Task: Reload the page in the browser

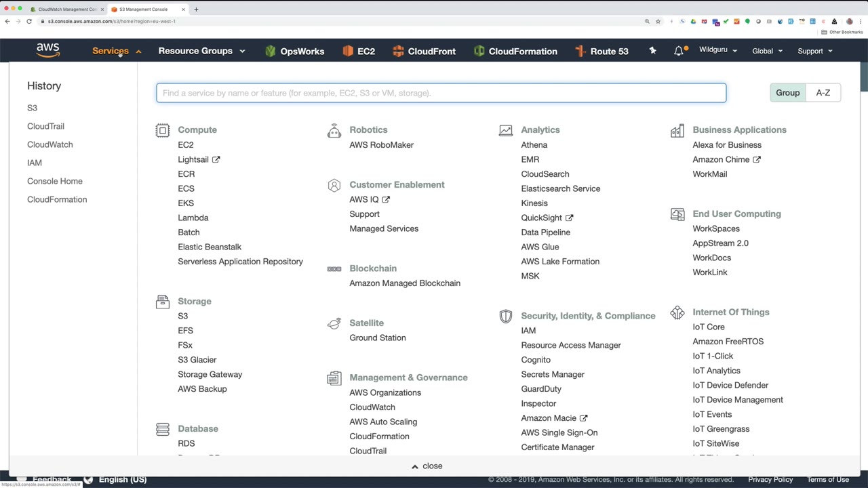Action: [29, 21]
